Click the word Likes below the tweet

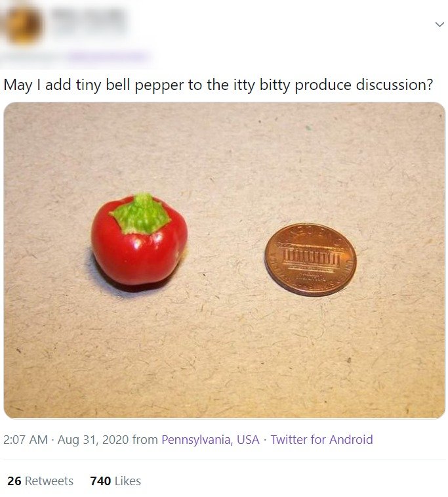pyautogui.click(x=128, y=481)
